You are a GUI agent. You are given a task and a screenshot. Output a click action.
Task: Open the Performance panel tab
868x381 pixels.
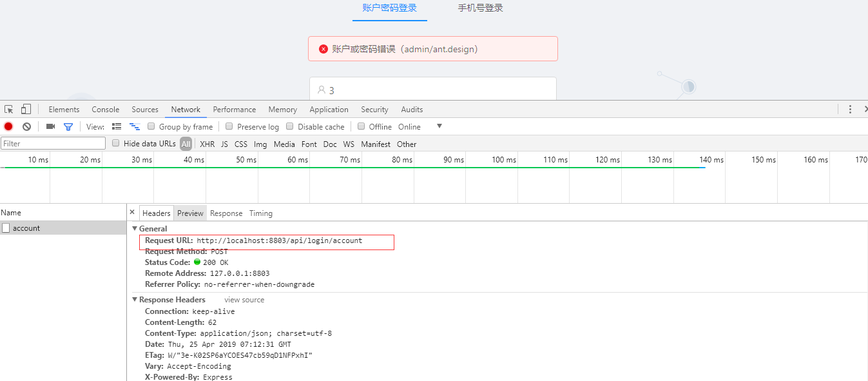pyautogui.click(x=235, y=110)
